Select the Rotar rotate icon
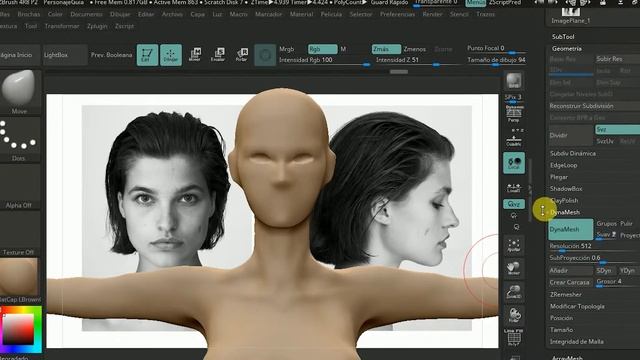This screenshot has height=360, width=640. 242,55
